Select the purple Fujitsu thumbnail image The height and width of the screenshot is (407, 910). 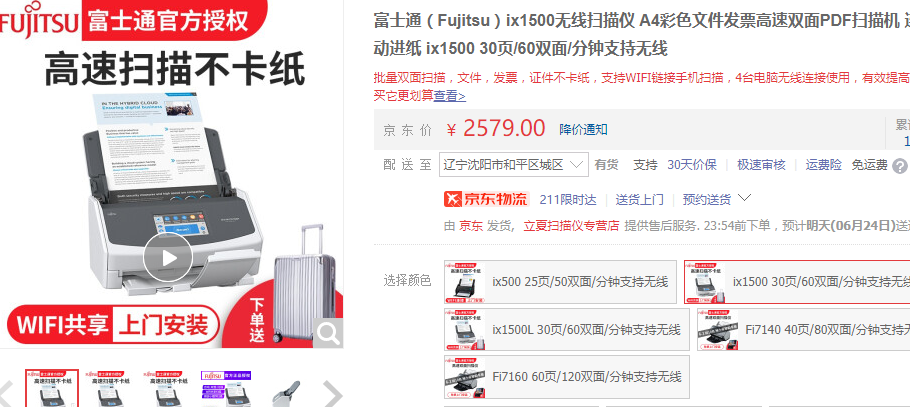coord(226,388)
